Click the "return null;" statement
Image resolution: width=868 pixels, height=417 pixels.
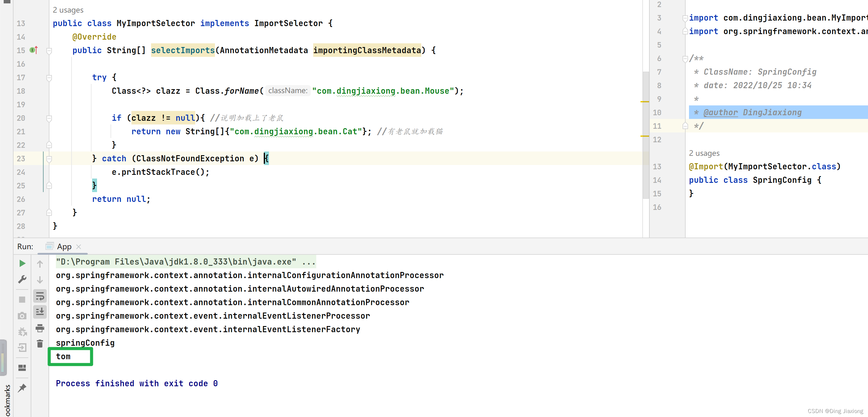[x=121, y=199]
